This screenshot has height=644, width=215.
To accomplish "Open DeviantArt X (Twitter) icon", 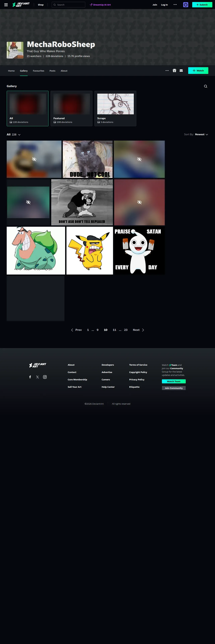I will tap(37, 377).
